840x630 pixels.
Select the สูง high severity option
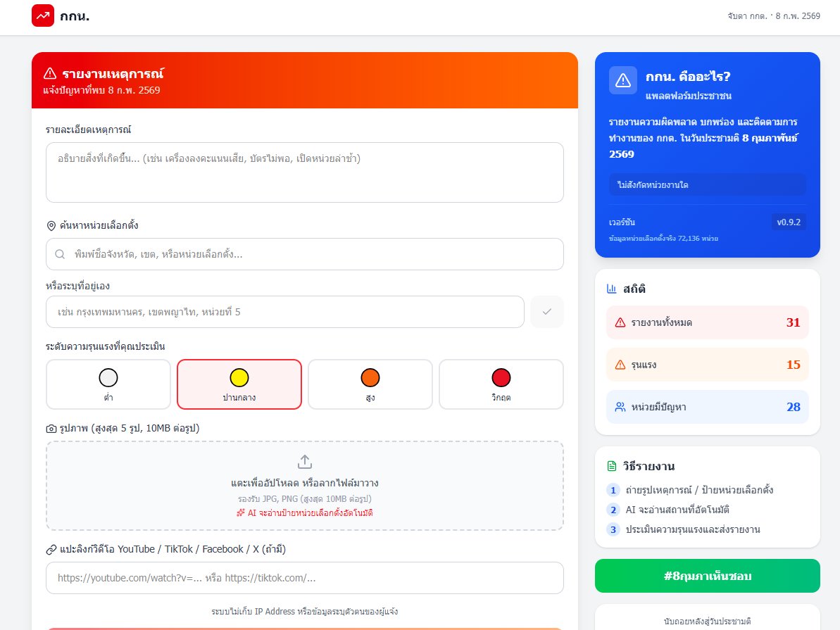pos(370,384)
